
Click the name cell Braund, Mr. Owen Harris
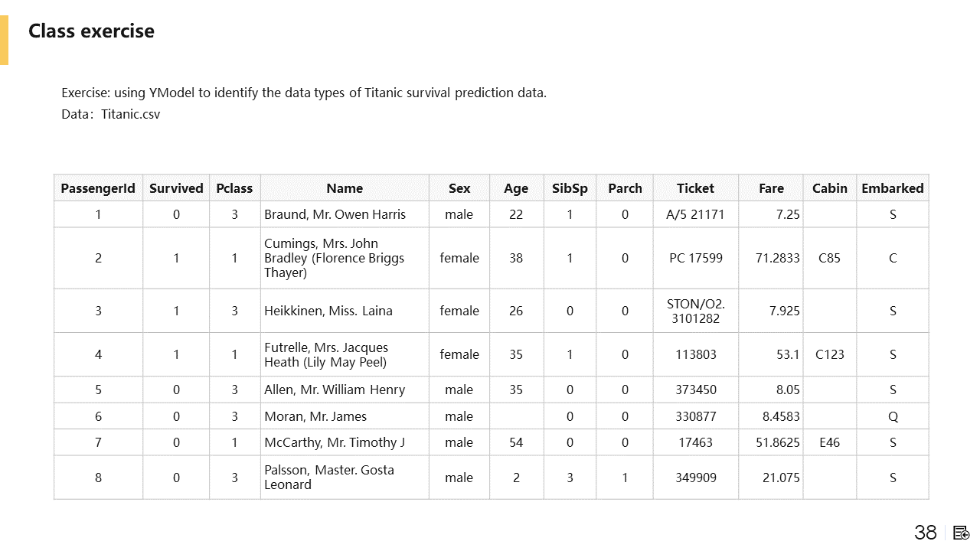(335, 214)
